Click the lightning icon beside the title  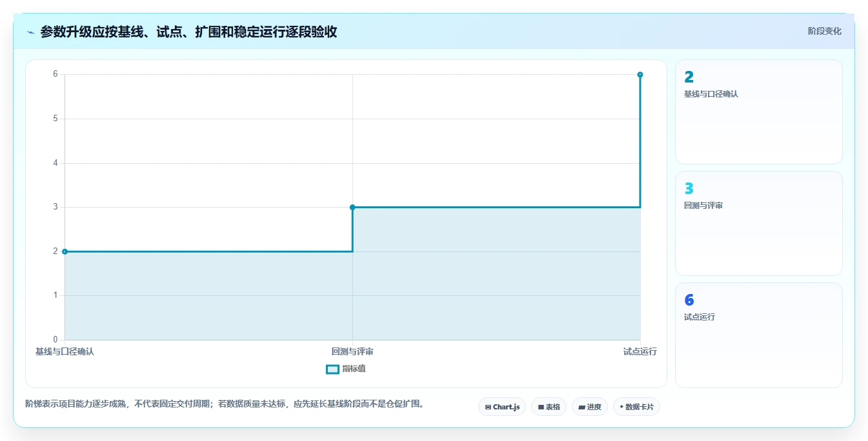coord(30,32)
